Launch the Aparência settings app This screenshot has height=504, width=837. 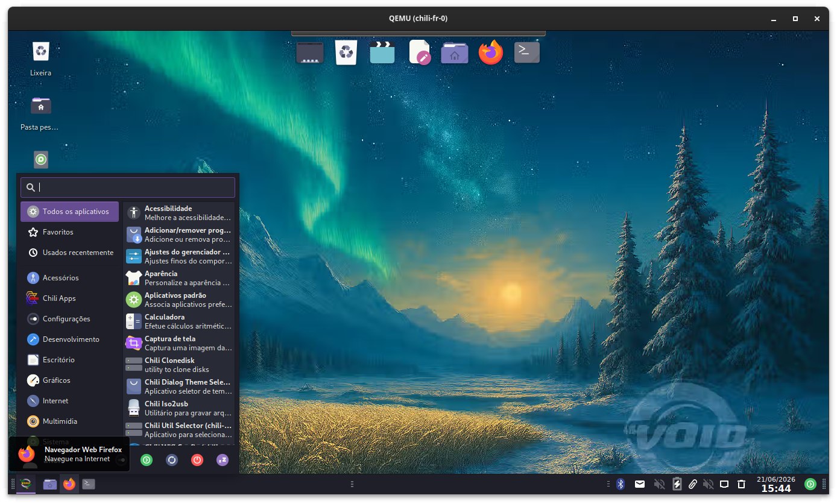178,278
